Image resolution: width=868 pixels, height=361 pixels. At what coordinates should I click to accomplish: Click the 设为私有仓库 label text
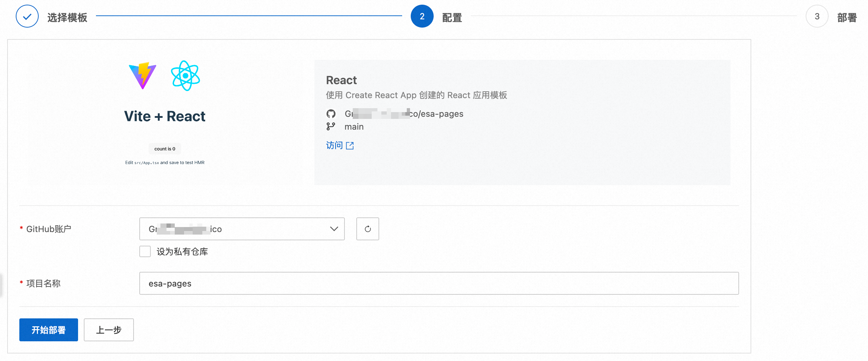[x=182, y=252]
